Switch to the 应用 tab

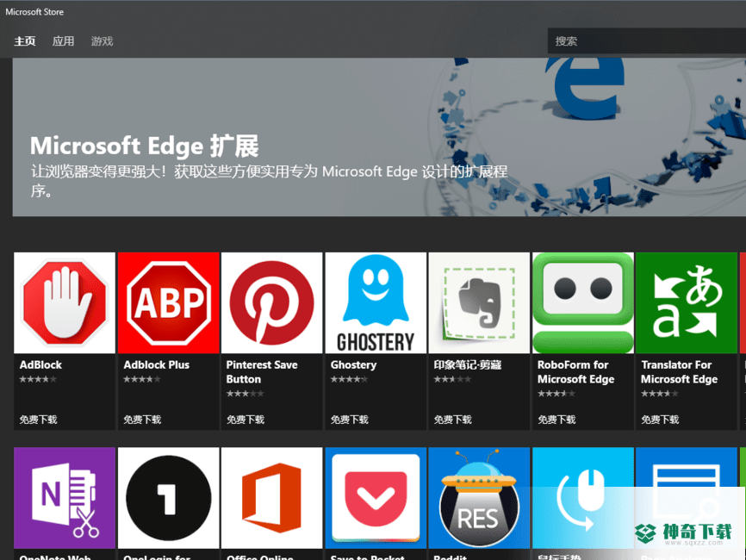click(x=63, y=41)
